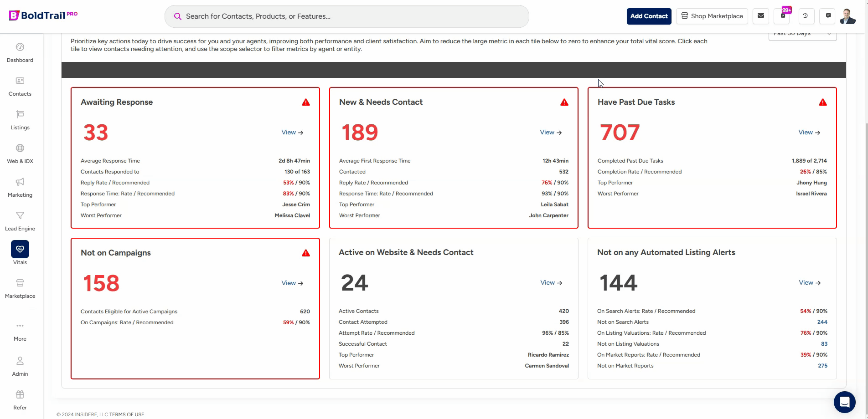View Not on Campaigns contacts
Screen dimensions: 868x419
click(x=292, y=283)
